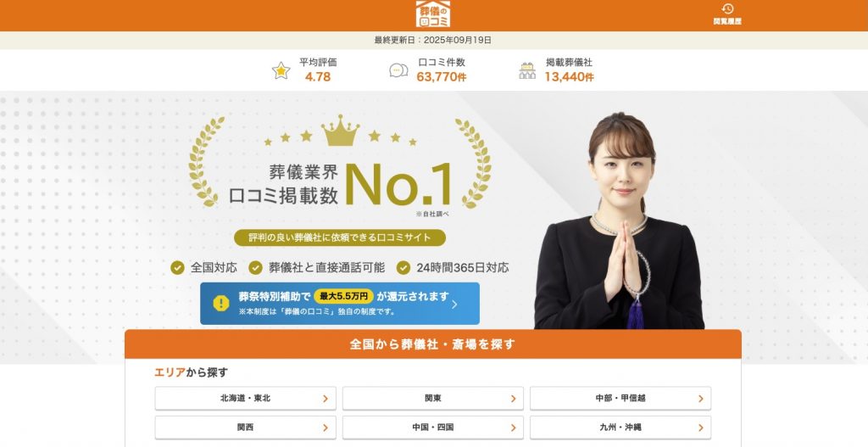
Task: Click the 全国から葬儀社・斎場を探す header tab
Action: click(433, 344)
